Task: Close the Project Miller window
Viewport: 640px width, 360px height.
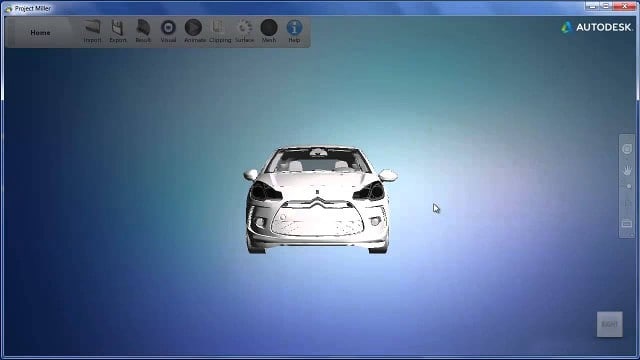Action: click(x=625, y=6)
